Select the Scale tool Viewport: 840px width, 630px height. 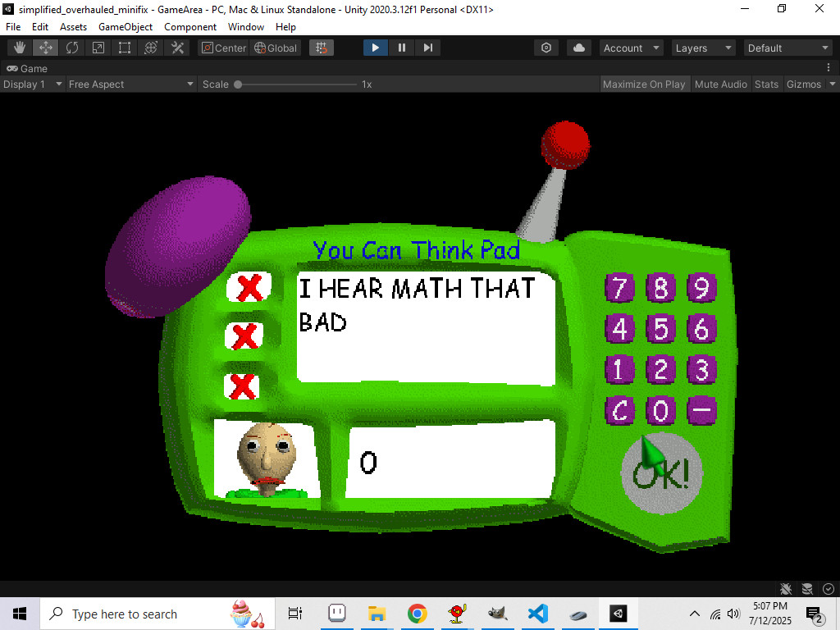[x=98, y=48]
